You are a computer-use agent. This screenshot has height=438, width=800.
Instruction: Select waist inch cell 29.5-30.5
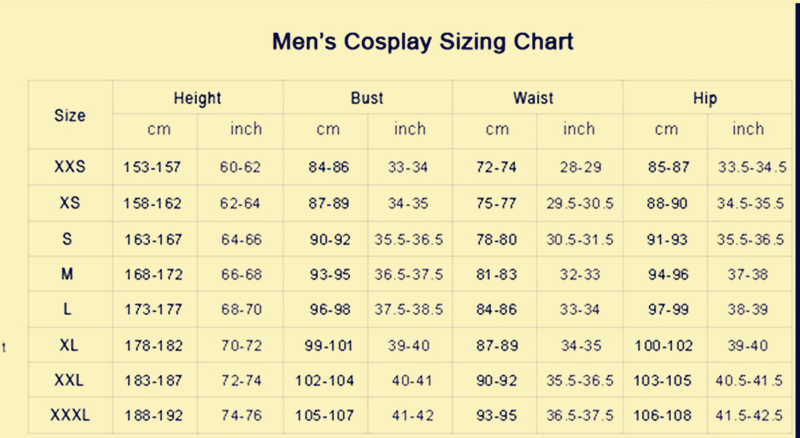580,203
